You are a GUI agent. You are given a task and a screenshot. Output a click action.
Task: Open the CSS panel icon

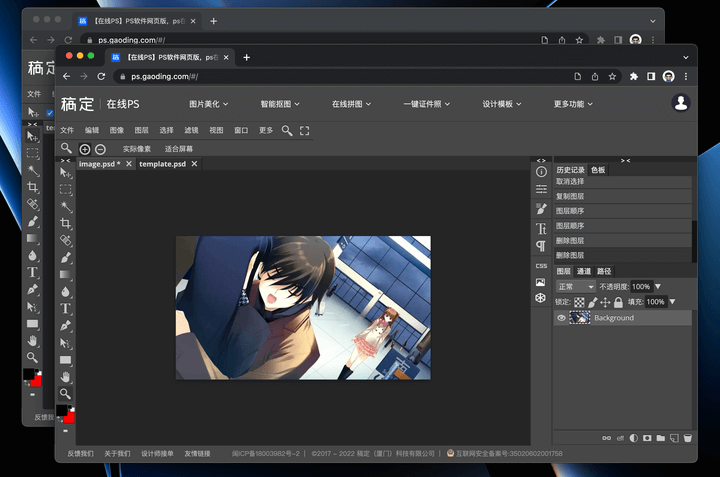point(541,266)
